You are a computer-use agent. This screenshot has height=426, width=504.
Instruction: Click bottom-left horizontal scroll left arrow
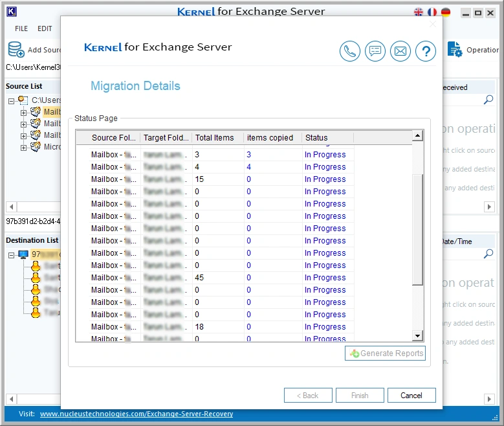point(12,399)
